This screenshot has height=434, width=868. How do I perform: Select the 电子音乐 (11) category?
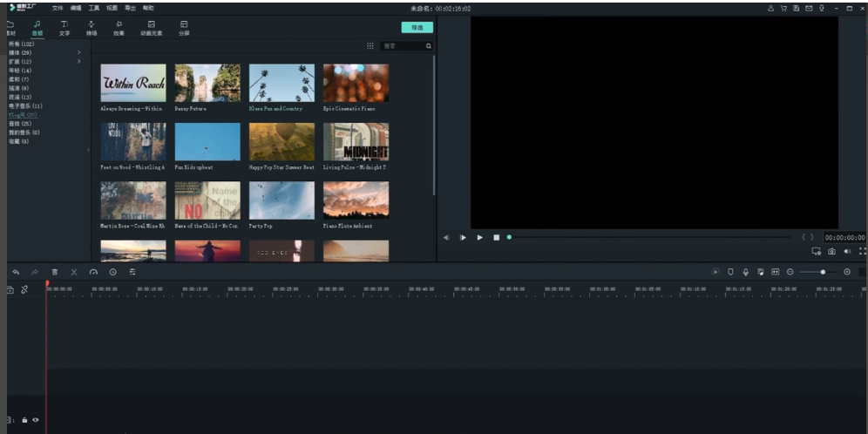[25, 105]
